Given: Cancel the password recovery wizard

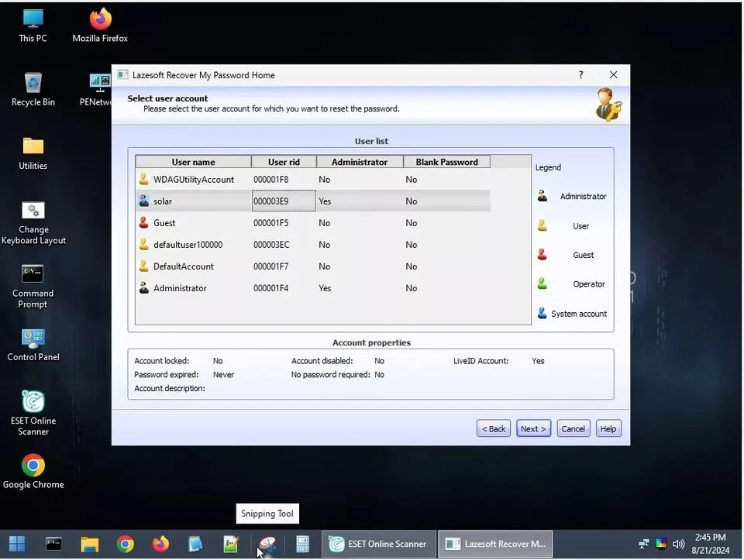Looking at the screenshot, I should click(573, 428).
